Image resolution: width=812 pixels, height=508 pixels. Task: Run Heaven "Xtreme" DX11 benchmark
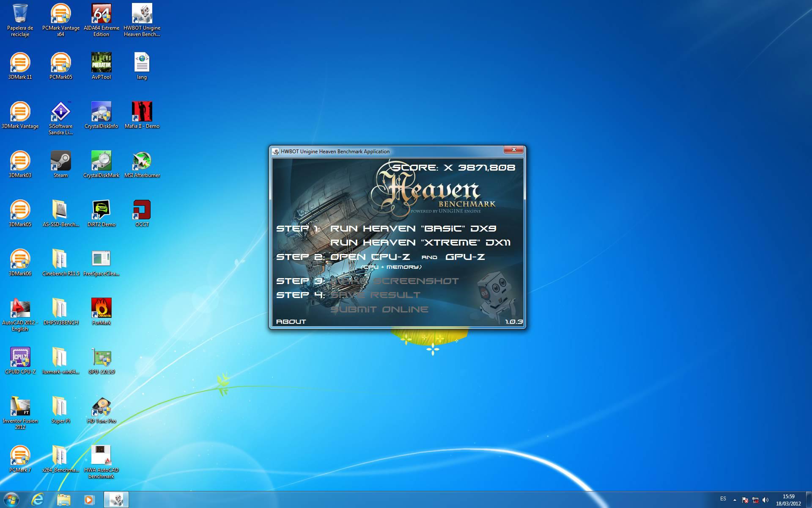tap(420, 243)
